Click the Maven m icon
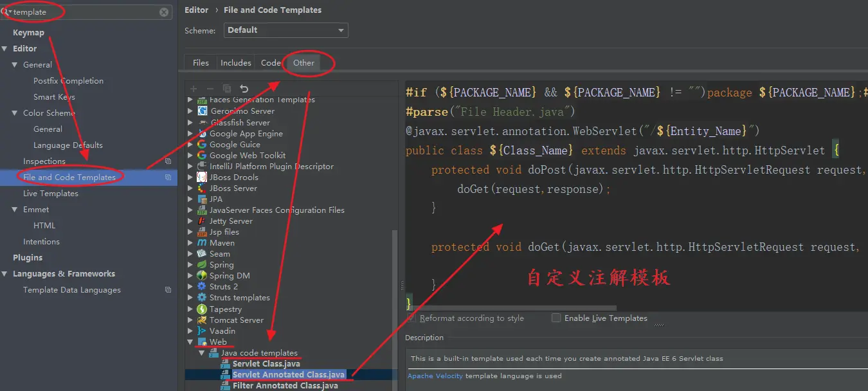The height and width of the screenshot is (391, 868). [202, 242]
